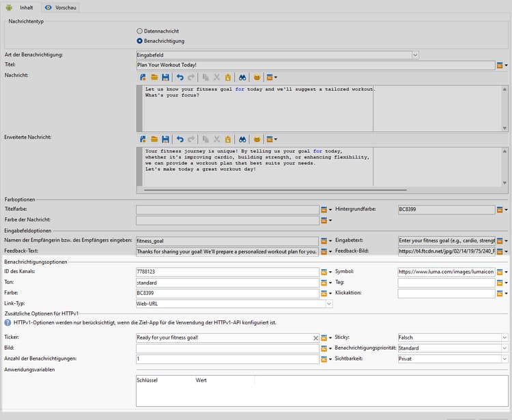Clear the Ticker field with the X icon
Screen dimensions: 512x420
(x=315, y=338)
